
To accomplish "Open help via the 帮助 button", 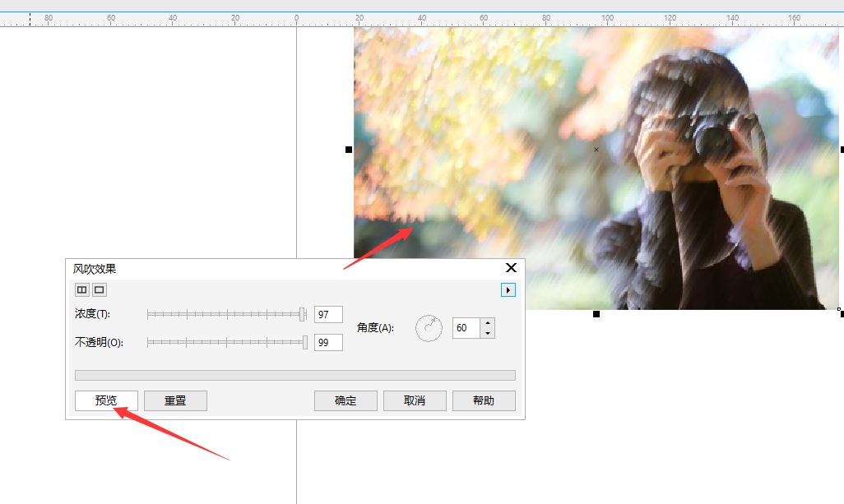I will pos(484,400).
